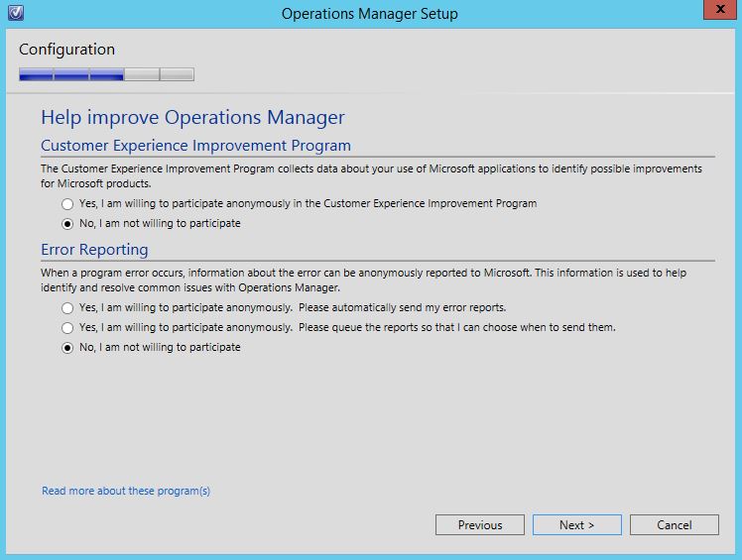
Task: Click the Configuration step label
Action: [x=66, y=50]
